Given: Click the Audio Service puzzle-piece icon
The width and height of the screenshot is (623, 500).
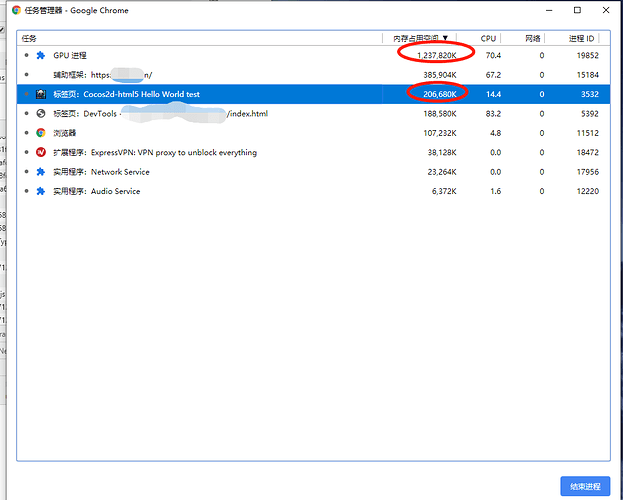Looking at the screenshot, I should [41, 191].
